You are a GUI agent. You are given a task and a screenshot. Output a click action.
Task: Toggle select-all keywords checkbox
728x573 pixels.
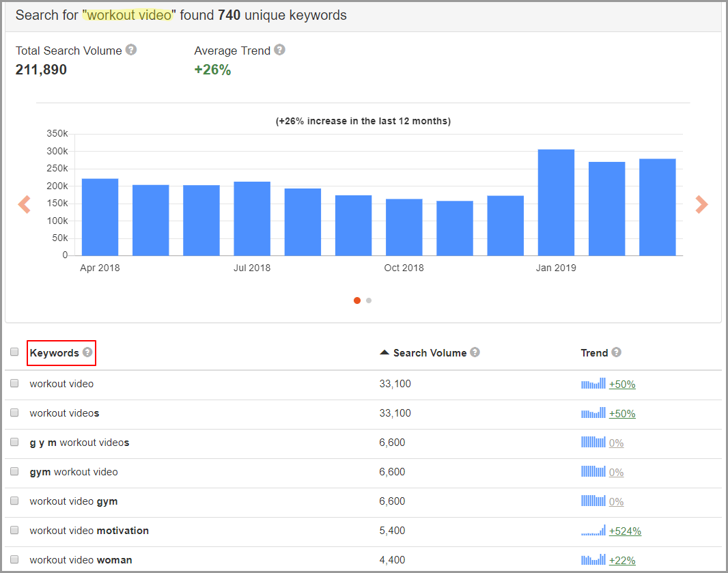(x=14, y=352)
